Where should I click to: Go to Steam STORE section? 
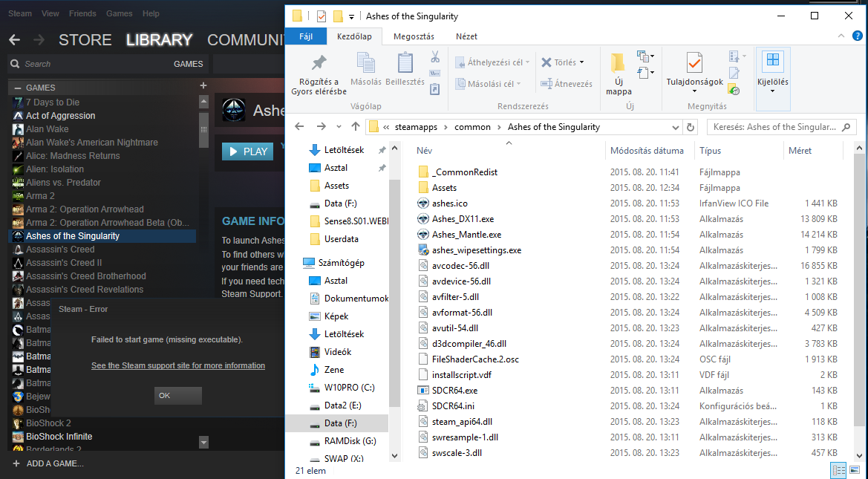pyautogui.click(x=85, y=40)
